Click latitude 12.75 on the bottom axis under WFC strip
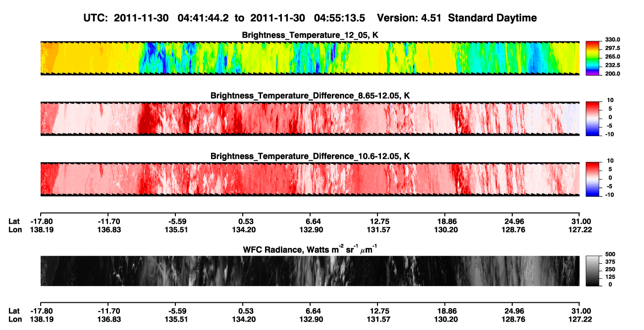 pos(377,311)
